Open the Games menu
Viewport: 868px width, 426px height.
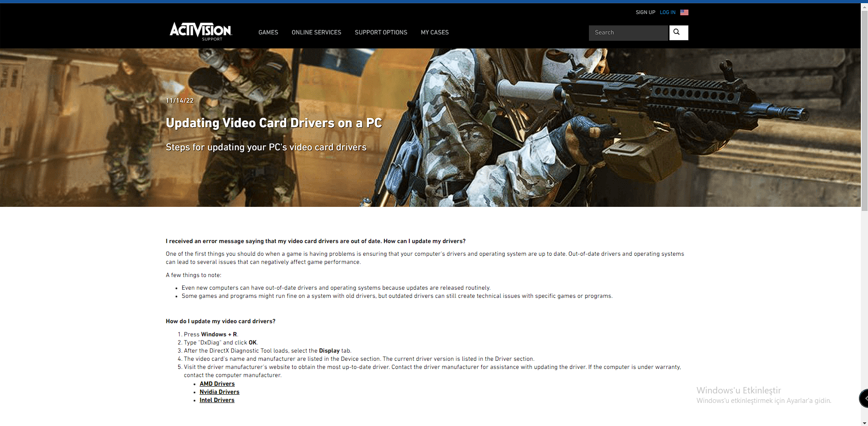(268, 33)
